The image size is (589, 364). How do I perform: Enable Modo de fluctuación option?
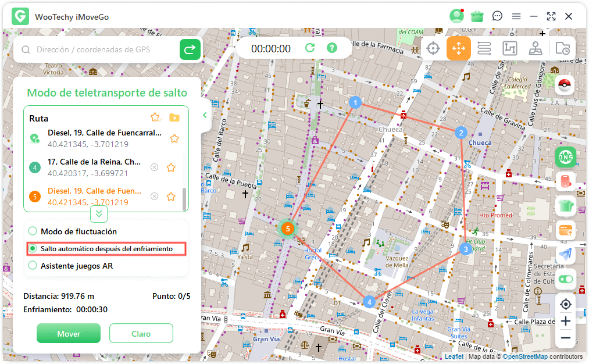point(33,231)
